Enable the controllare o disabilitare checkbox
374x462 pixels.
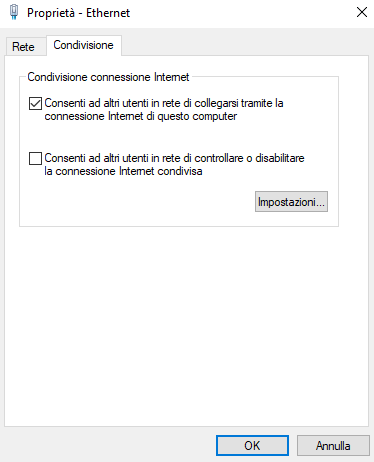(35, 159)
